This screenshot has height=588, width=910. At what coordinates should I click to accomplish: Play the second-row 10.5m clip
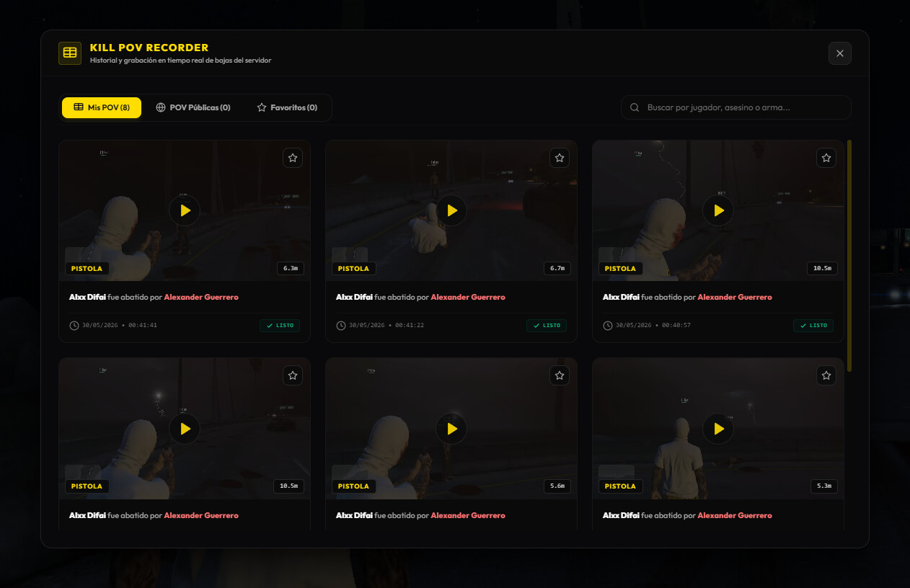[185, 429]
